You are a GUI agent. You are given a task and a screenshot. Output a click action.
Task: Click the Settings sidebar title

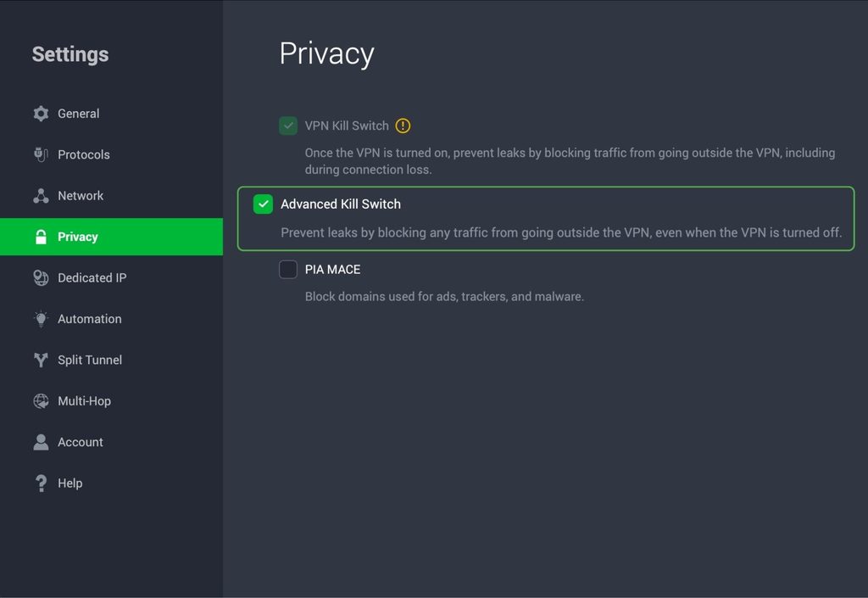point(70,54)
